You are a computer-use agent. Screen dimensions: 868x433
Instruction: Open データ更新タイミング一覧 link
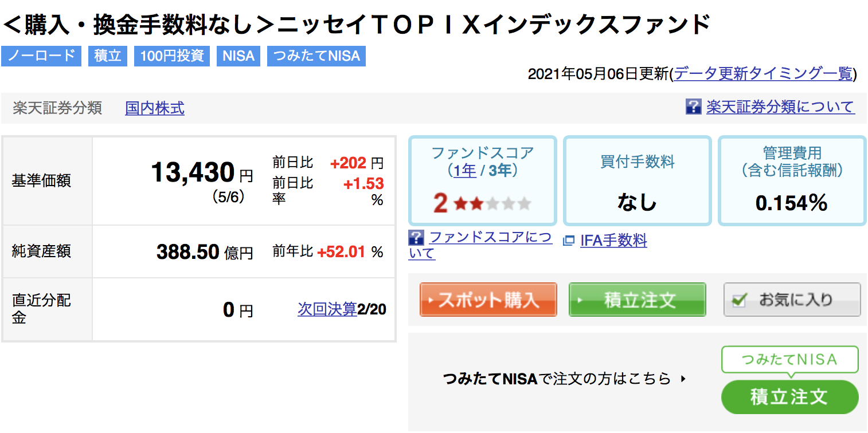pos(764,73)
